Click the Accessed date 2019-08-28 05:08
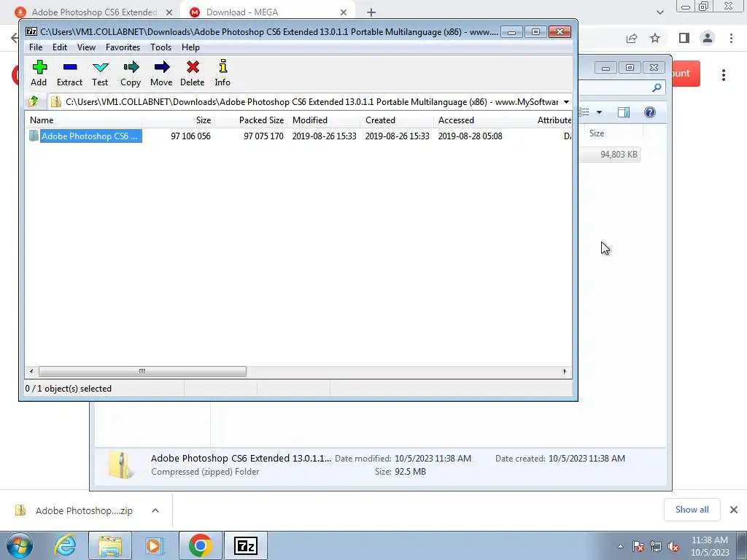Screen dimensions: 747x560 click(x=471, y=136)
